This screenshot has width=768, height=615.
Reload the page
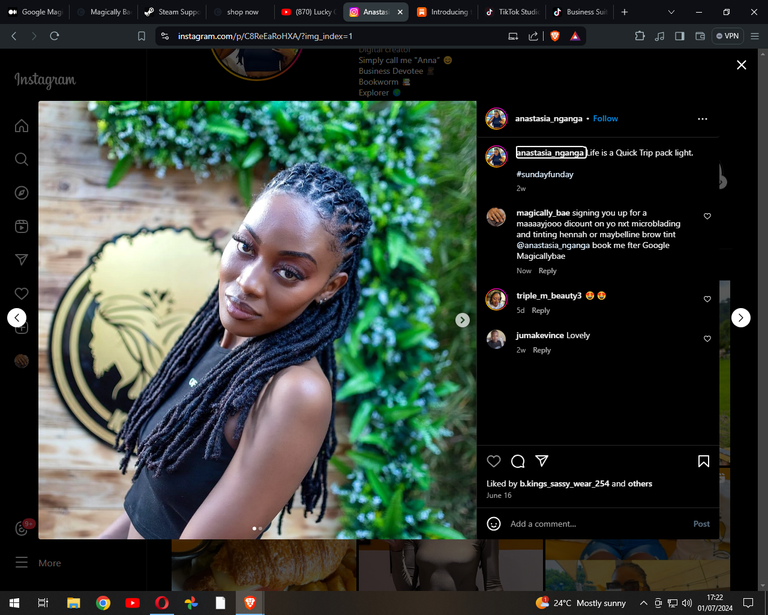click(x=54, y=36)
